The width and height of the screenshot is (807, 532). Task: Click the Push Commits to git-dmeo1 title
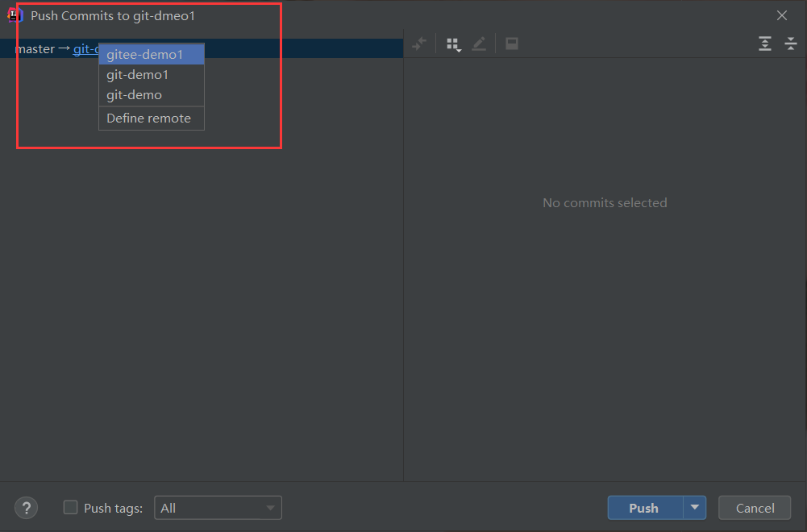[x=113, y=16]
